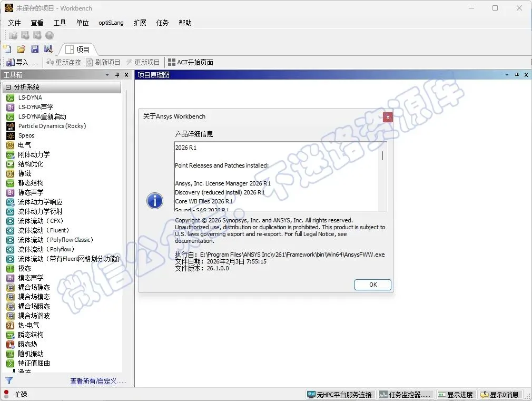This screenshot has height=401, width=532.
Task: Open the 工具箱 panel dropdown arrow
Action: click(107, 75)
